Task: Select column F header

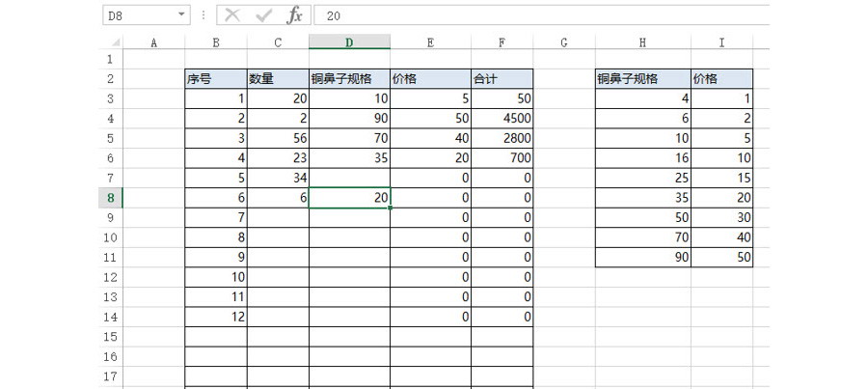Action: pyautogui.click(x=502, y=42)
